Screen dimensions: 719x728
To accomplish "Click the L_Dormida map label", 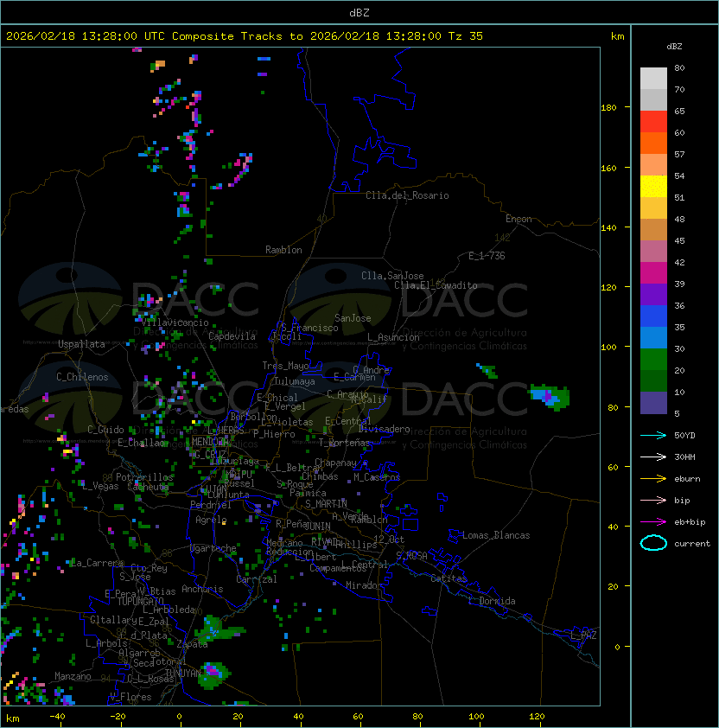I will tap(492, 601).
